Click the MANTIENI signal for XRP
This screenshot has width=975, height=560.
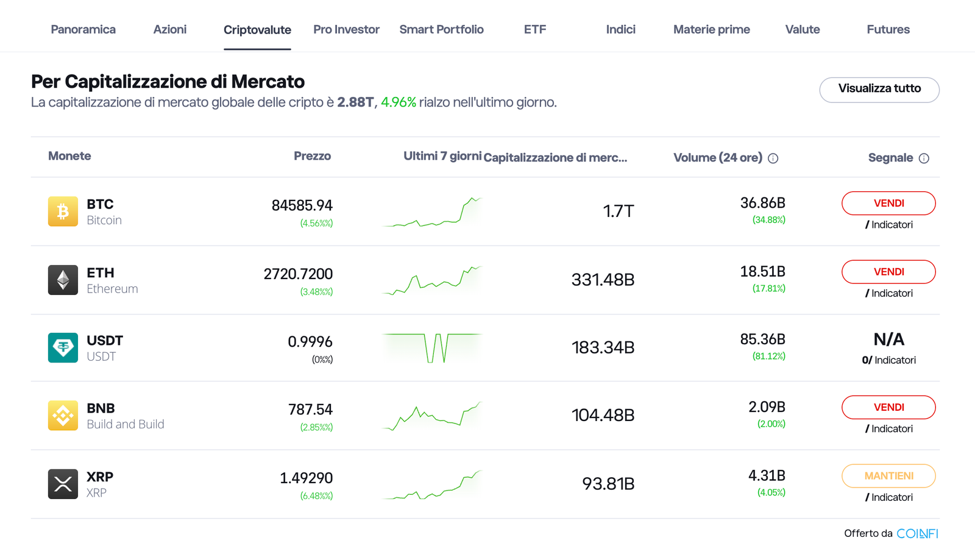[888, 476]
